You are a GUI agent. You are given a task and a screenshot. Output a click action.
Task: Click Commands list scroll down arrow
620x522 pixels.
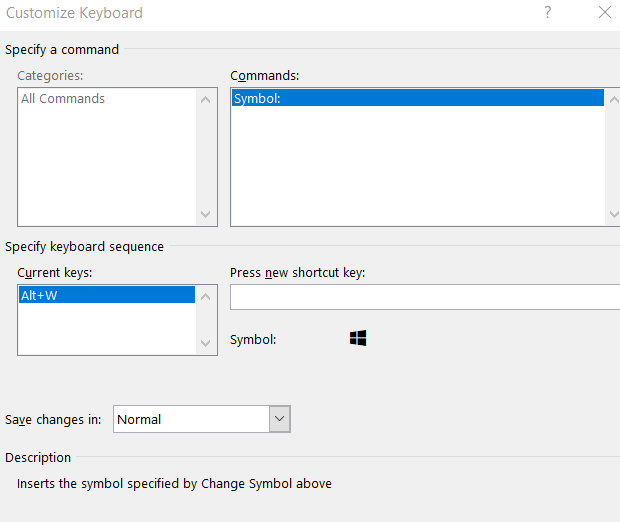pyautogui.click(x=614, y=214)
